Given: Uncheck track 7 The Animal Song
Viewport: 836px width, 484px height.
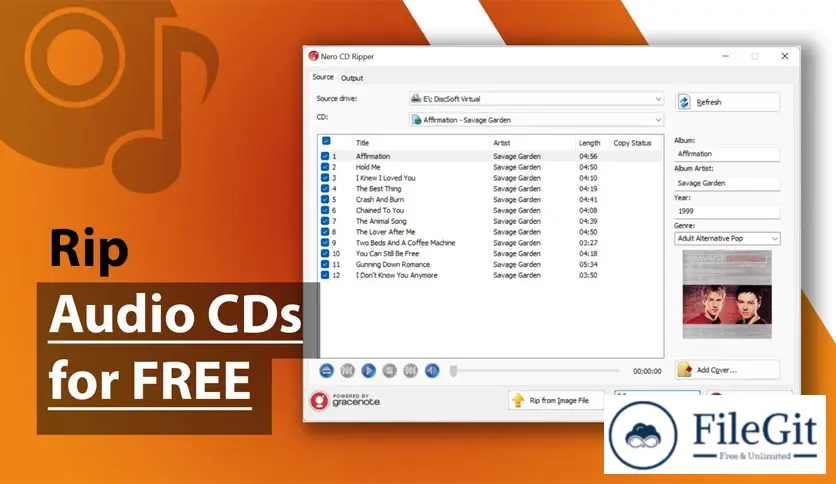Looking at the screenshot, I should [x=325, y=221].
